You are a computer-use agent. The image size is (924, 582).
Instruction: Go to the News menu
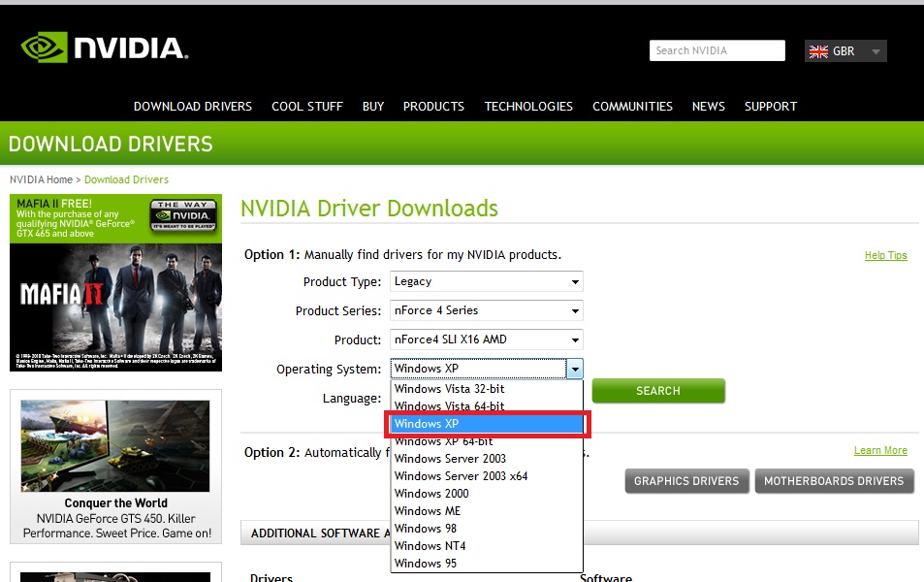(709, 106)
